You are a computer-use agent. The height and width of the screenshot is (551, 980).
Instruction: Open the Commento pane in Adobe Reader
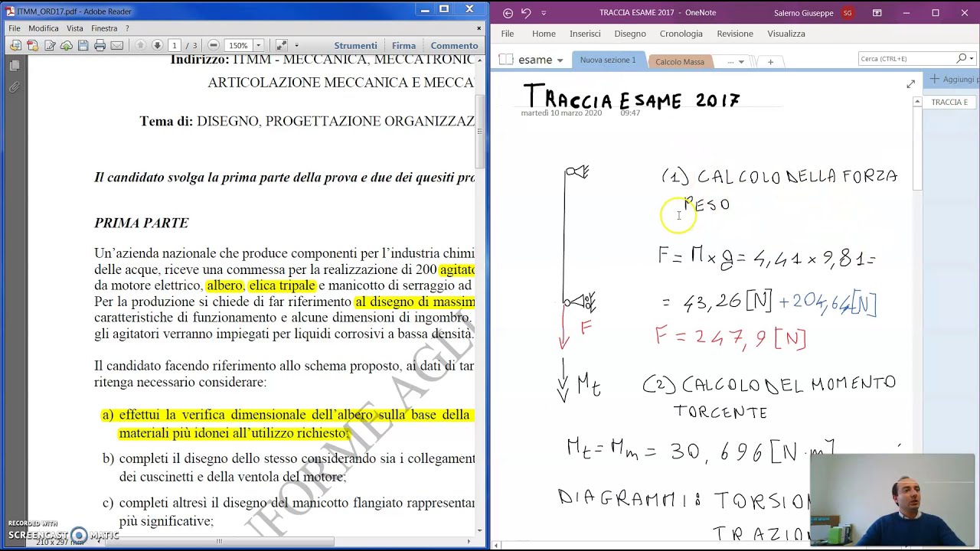click(454, 45)
